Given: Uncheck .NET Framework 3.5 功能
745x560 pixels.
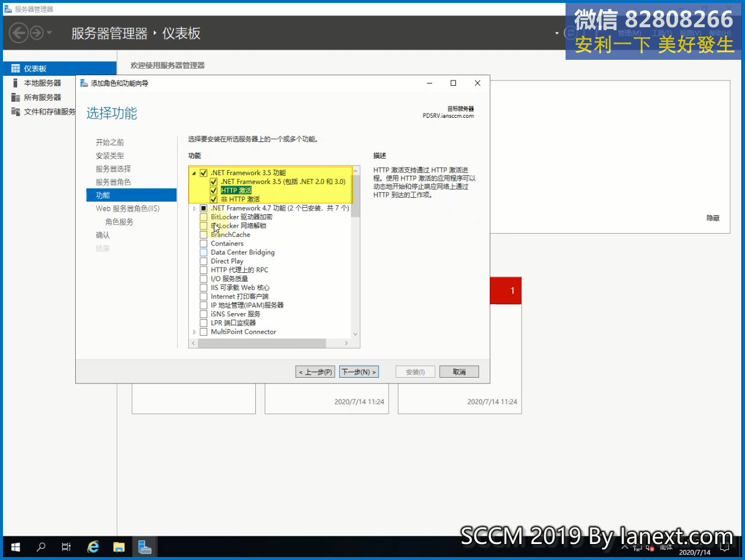Looking at the screenshot, I should (204, 173).
